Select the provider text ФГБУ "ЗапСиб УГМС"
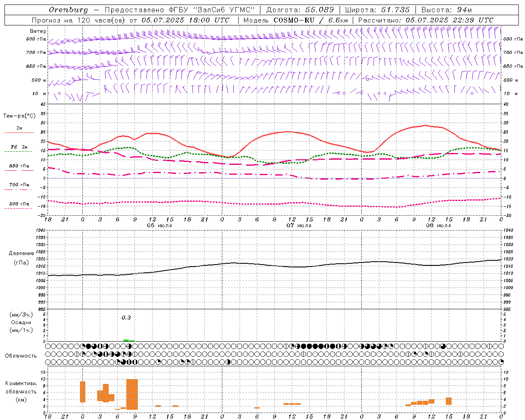The height and width of the screenshot is (420, 525). (x=212, y=10)
